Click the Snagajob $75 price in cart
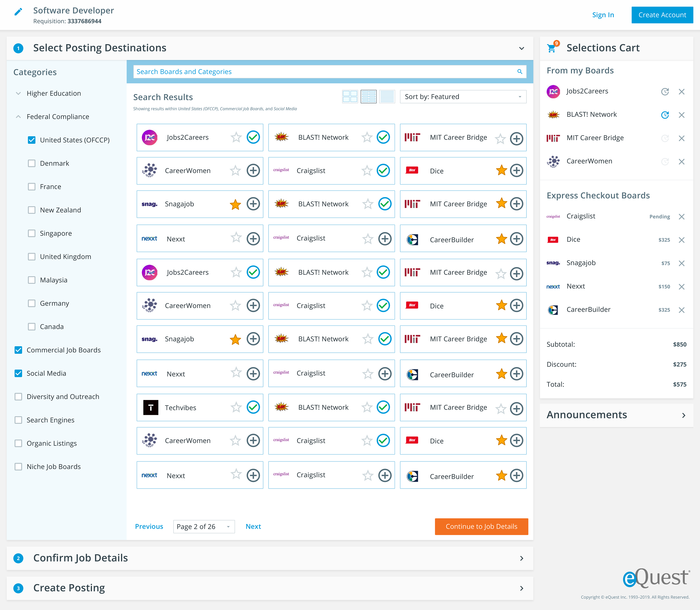This screenshot has height=610, width=700. pos(665,263)
